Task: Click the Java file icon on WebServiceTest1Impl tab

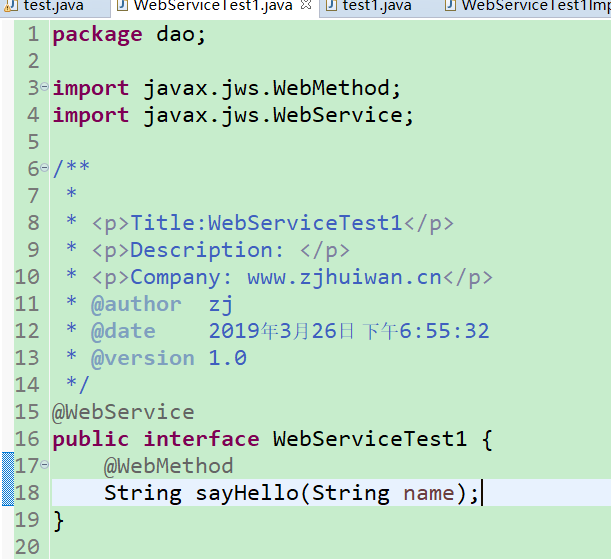Action: pos(449,5)
